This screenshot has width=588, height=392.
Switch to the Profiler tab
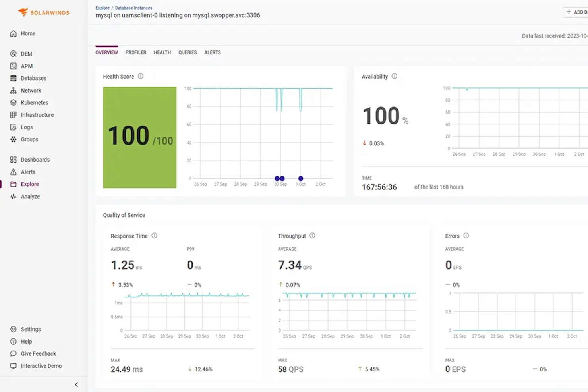(x=136, y=52)
